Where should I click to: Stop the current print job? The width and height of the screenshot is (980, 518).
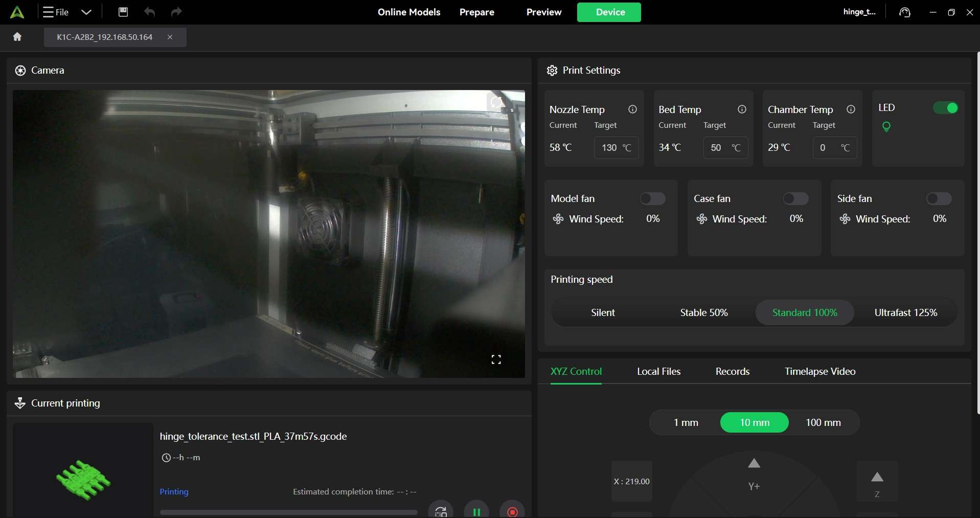coord(512,511)
